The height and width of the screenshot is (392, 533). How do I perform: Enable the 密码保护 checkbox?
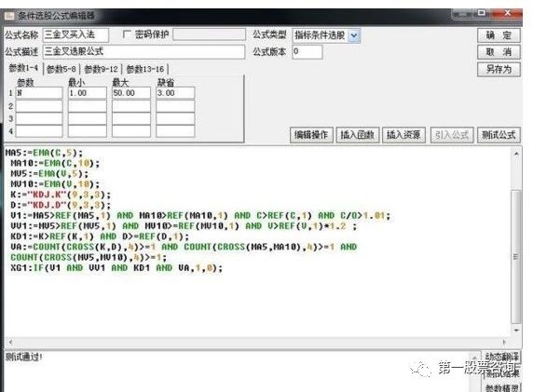(x=127, y=34)
